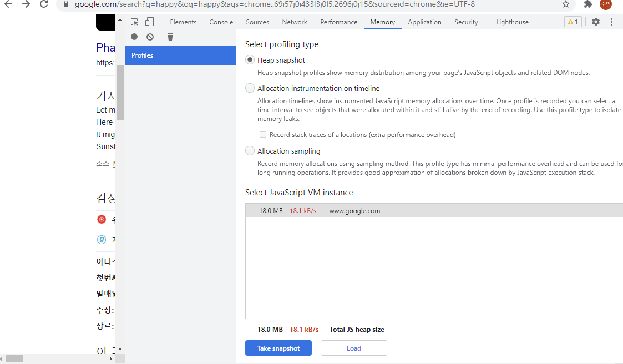The width and height of the screenshot is (623, 364).
Task: Open the DevTools three-dot menu
Action: tap(611, 22)
